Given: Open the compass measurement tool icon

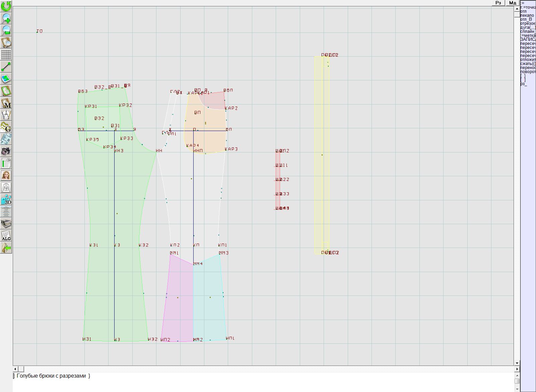Looking at the screenshot, I should coord(6,115).
